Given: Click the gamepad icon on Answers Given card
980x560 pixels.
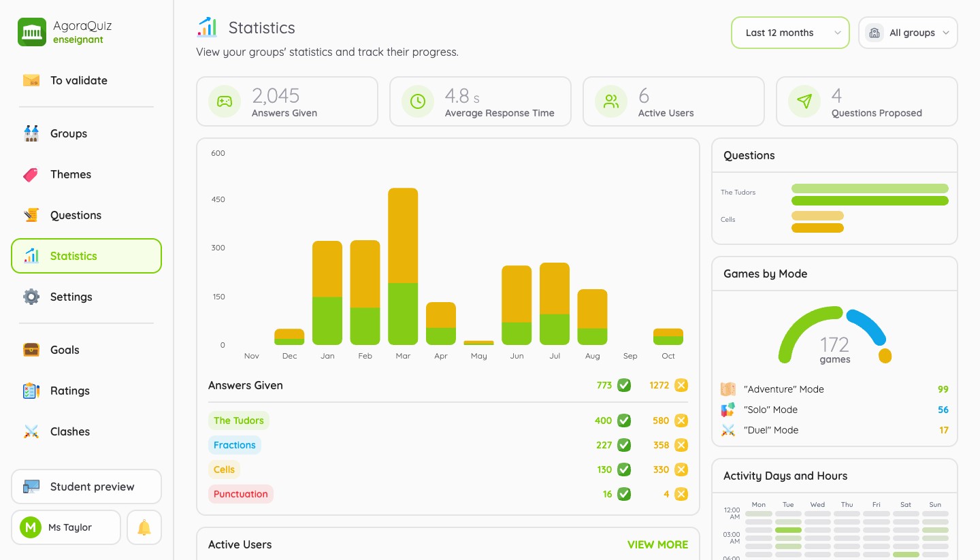Looking at the screenshot, I should (x=225, y=101).
